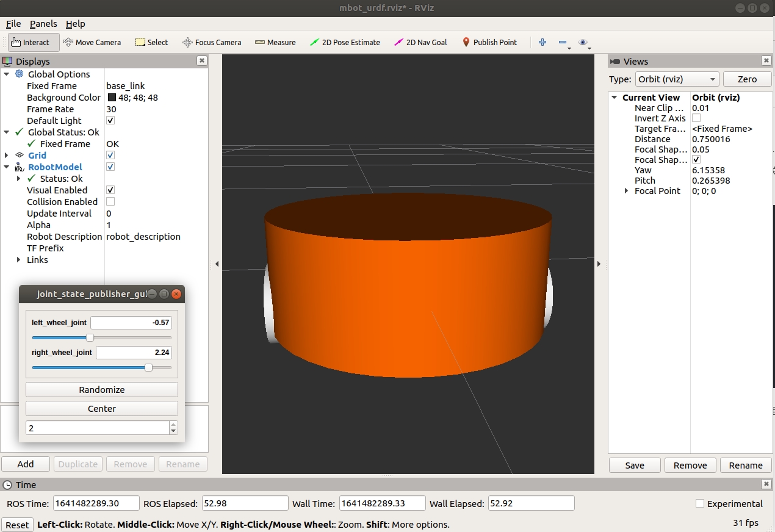The height and width of the screenshot is (532, 775).
Task: Open the eye icon view options
Action: click(583, 42)
